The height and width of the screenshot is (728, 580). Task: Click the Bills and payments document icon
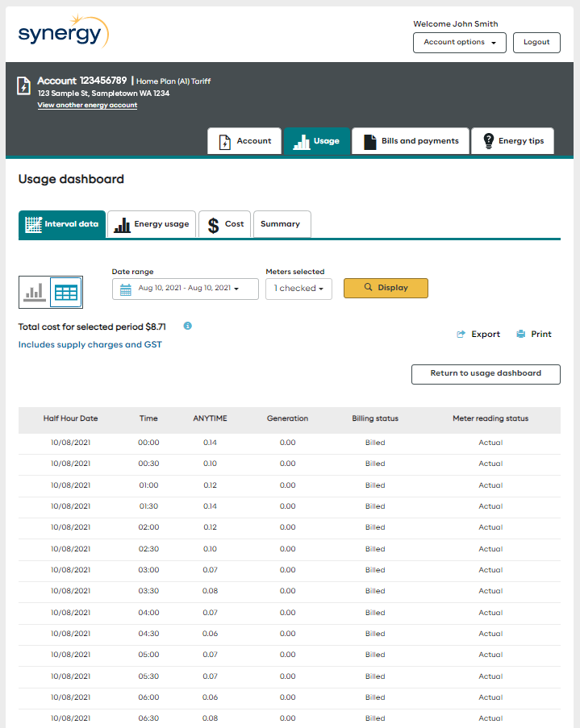(x=370, y=142)
